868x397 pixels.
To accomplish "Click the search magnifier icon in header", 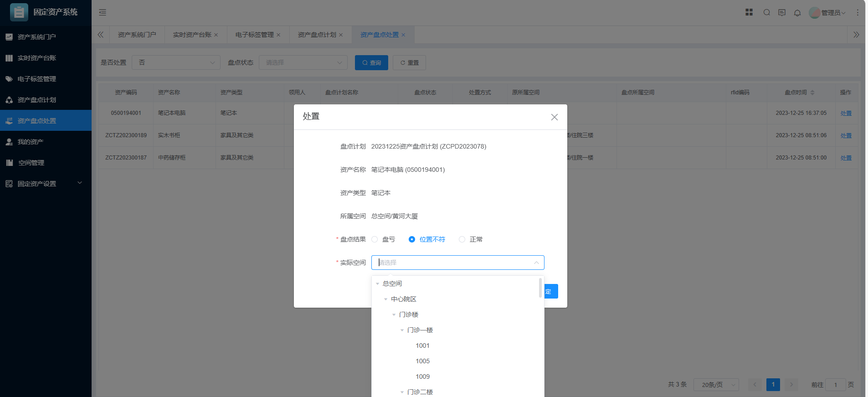I will tap(767, 12).
